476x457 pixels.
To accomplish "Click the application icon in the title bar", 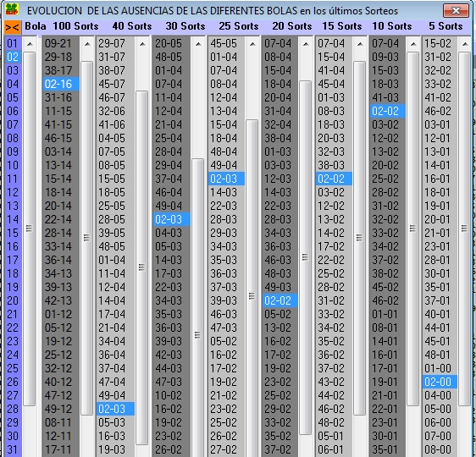I will 12,9.
